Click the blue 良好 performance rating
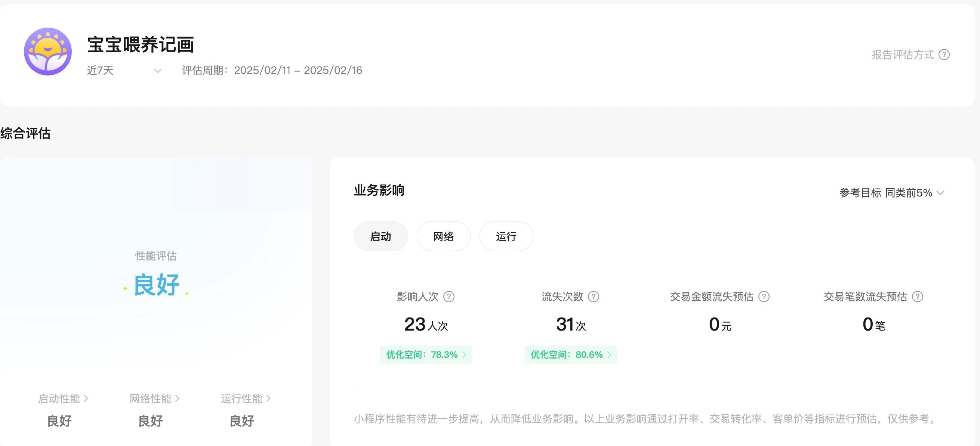 coord(156,284)
